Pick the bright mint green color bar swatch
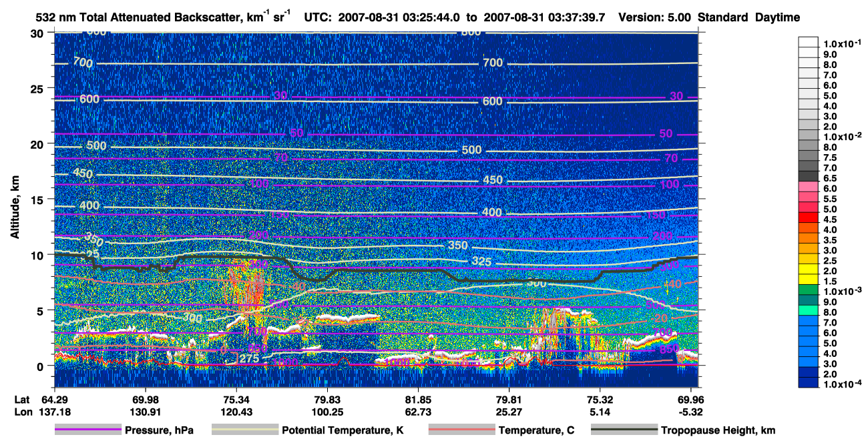This screenshot has width=868, height=445. tap(809, 311)
